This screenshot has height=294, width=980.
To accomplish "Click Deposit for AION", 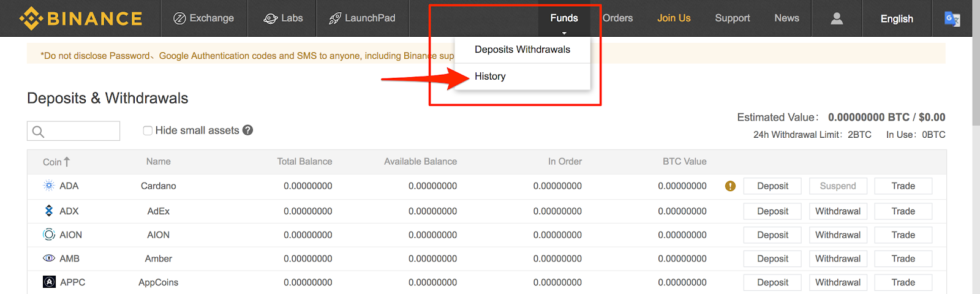I will click(x=772, y=235).
